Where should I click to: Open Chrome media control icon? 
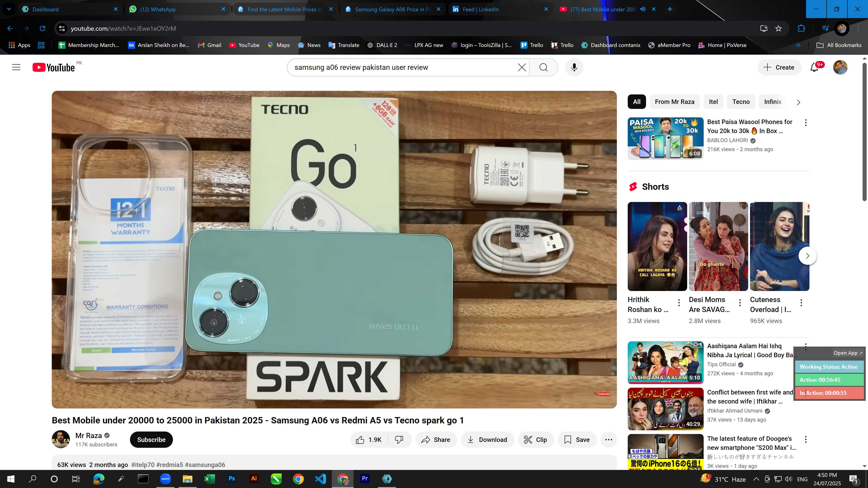[x=825, y=29]
